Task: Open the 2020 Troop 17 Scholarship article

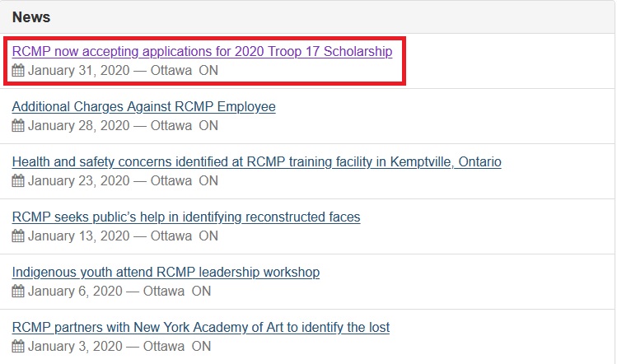Action: click(202, 52)
